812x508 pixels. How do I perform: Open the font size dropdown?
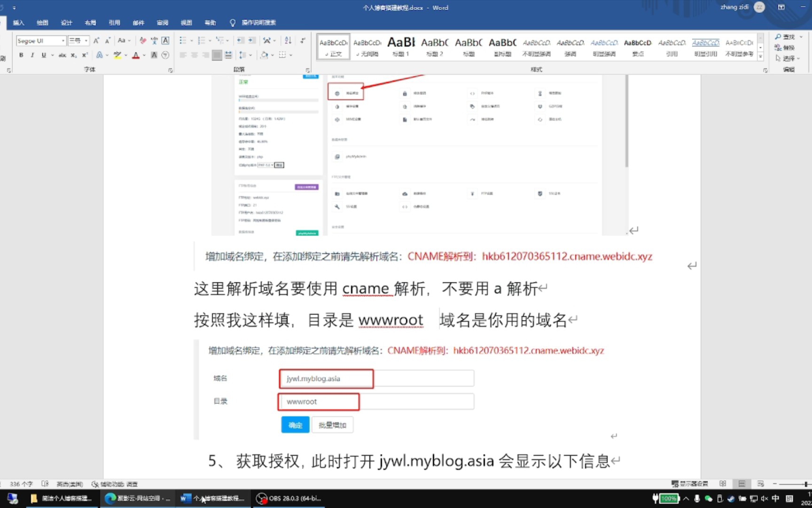(x=86, y=40)
